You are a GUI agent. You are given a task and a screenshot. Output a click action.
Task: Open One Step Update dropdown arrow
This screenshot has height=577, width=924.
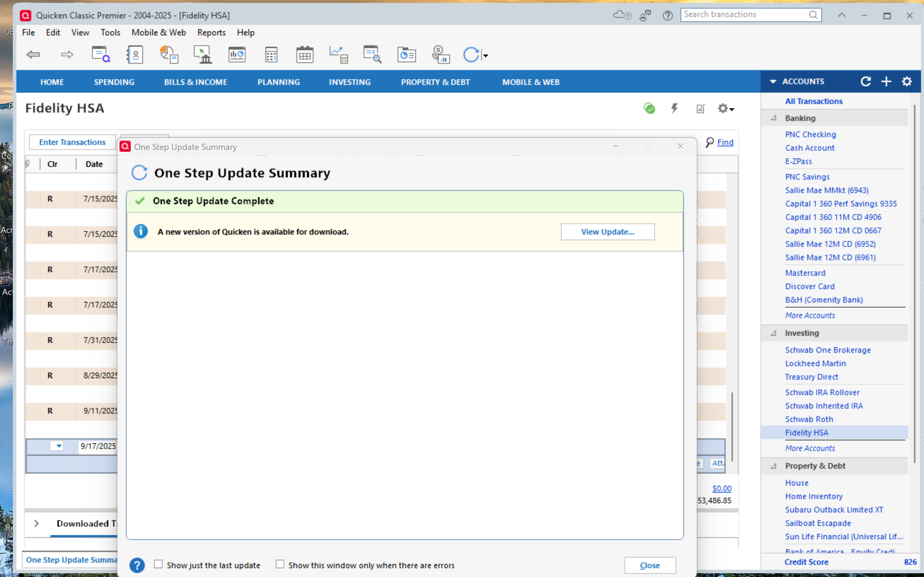click(486, 56)
